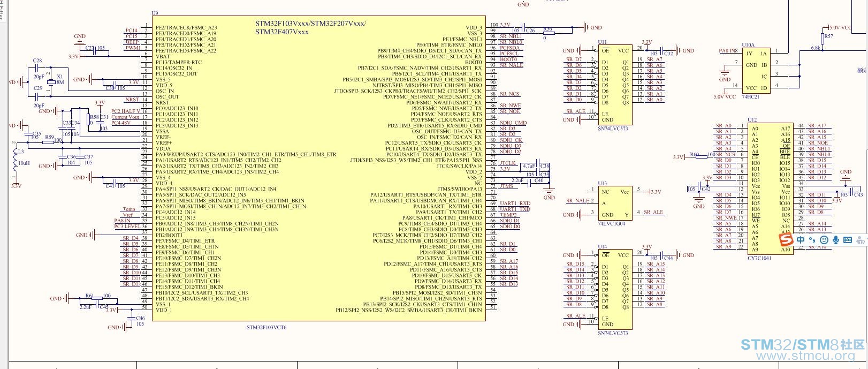Select the 4.7uF capacitor value
The height and width of the screenshot is (369, 868).
click(x=529, y=166)
